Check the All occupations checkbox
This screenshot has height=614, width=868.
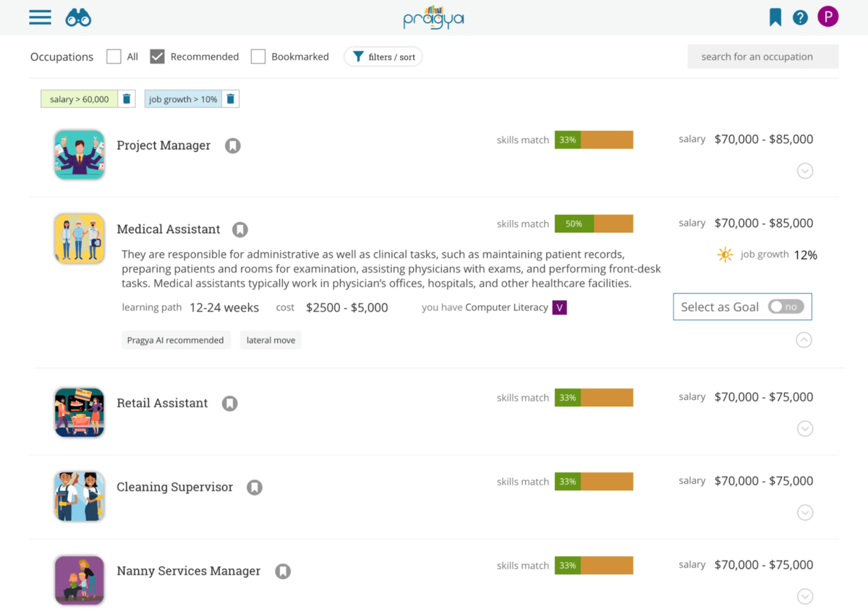click(x=114, y=56)
